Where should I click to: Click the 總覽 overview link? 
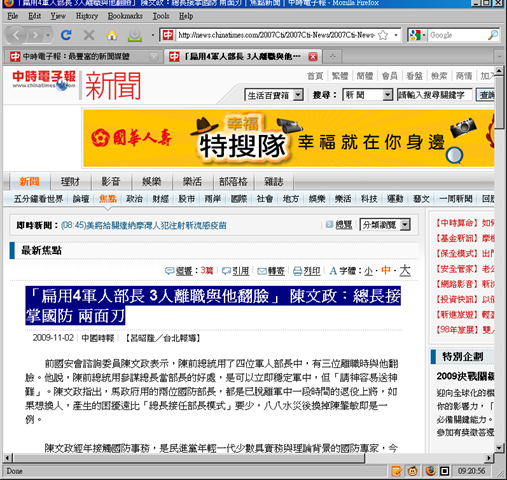coord(343,225)
